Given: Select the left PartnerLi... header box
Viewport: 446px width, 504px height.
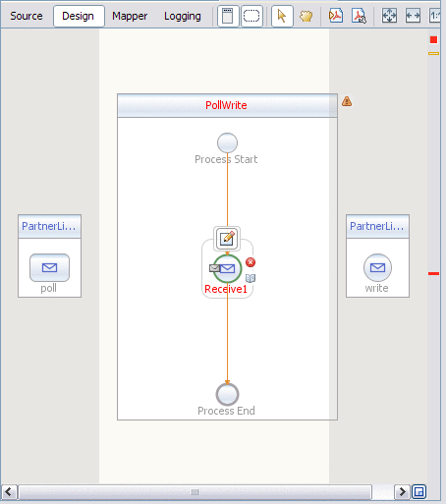Looking at the screenshot, I should click(49, 226).
